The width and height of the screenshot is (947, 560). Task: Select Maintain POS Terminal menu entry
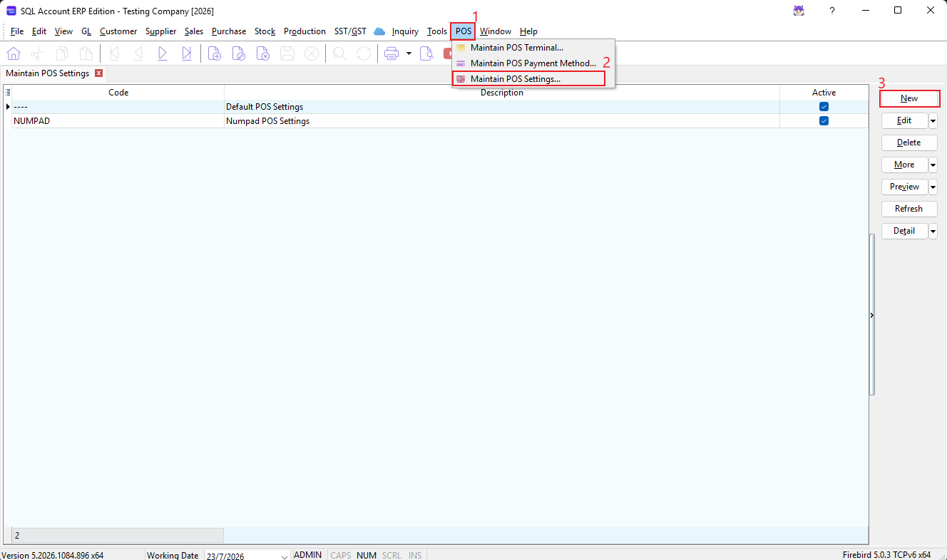click(x=533, y=48)
